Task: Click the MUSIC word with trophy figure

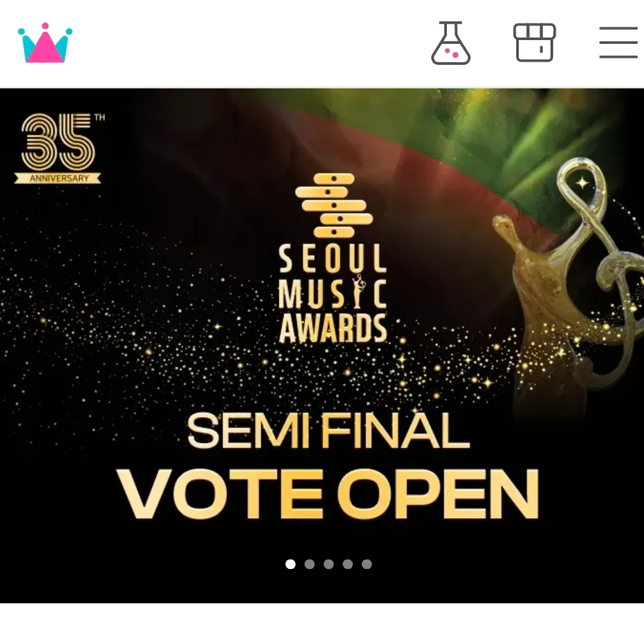Action: tap(332, 292)
